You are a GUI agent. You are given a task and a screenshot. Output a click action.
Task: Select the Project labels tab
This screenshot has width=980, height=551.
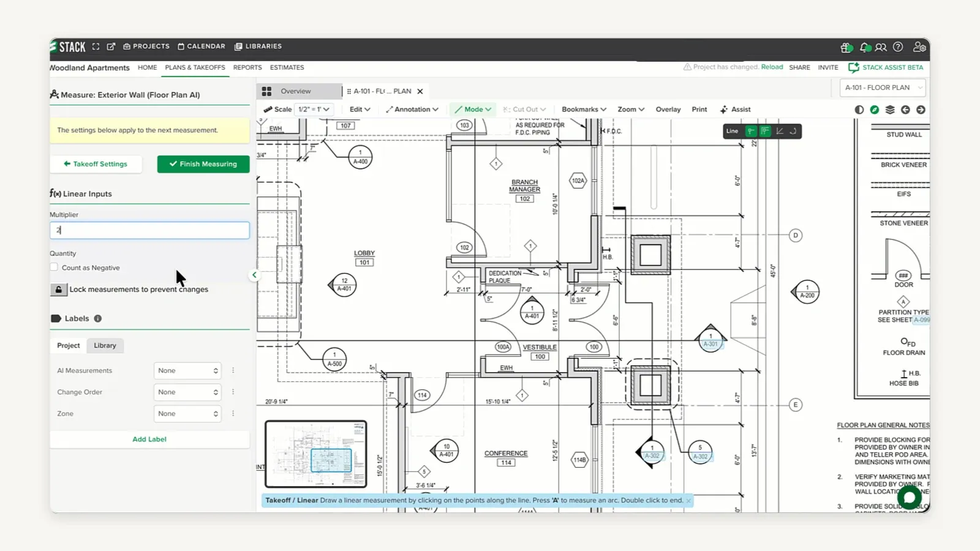click(69, 345)
